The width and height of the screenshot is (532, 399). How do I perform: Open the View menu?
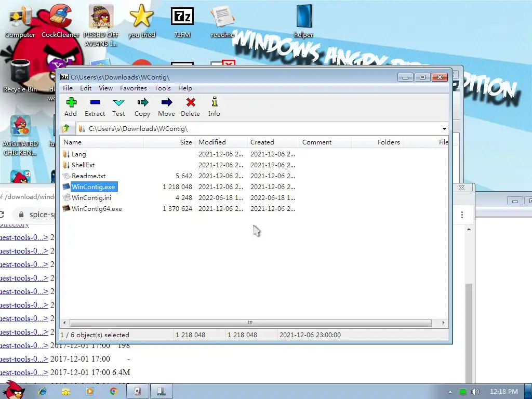click(105, 88)
